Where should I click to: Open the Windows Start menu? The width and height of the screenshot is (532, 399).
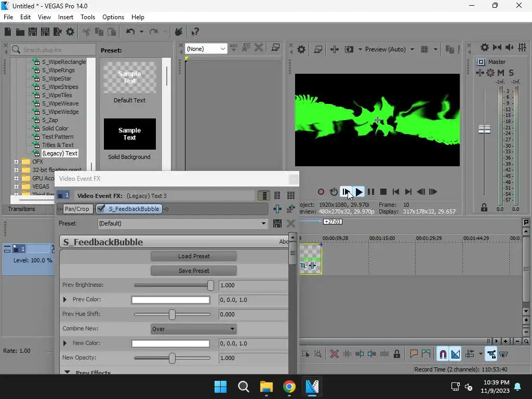click(x=220, y=387)
